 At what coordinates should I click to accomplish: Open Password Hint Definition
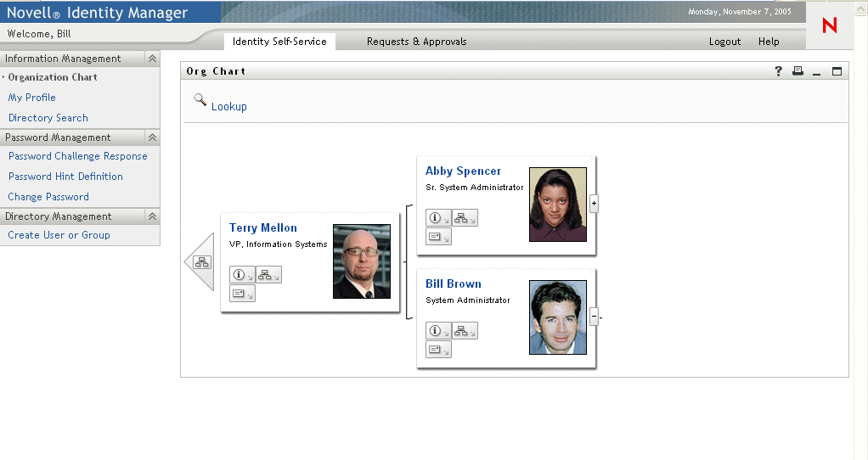point(66,177)
